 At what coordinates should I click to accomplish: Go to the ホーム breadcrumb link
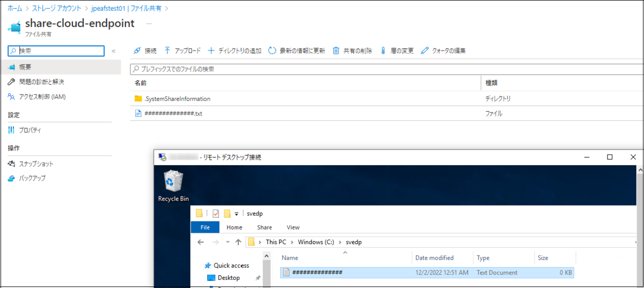15,9
